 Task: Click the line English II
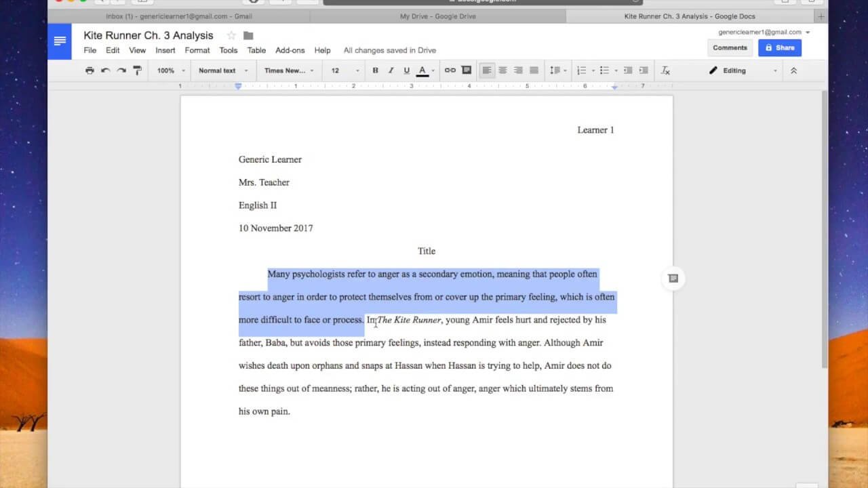click(258, 205)
